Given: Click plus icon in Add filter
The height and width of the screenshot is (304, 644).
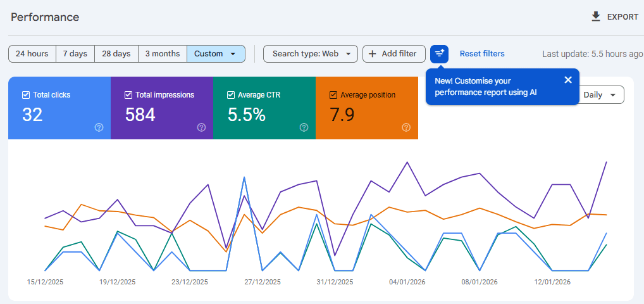Looking at the screenshot, I should pyautogui.click(x=373, y=54).
